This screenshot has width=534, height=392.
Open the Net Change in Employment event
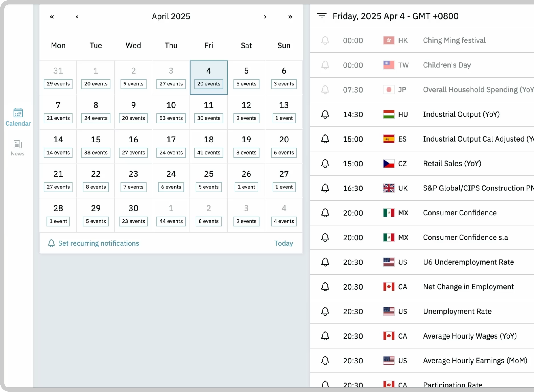tap(468, 287)
